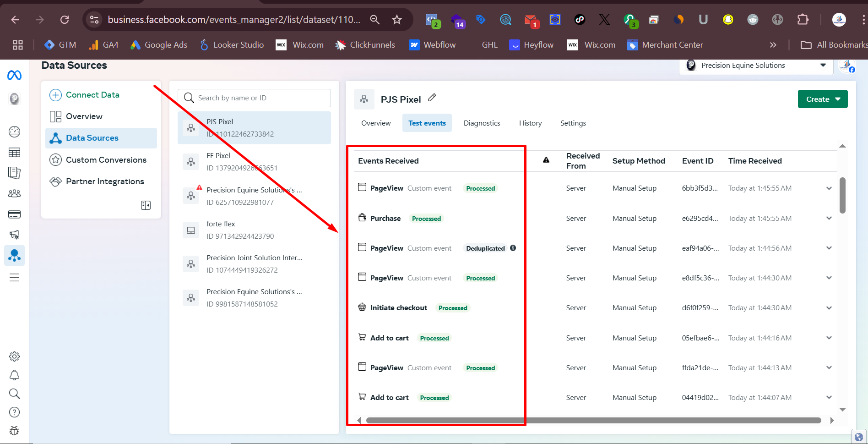
Task: Expand the Initiate checkout row chevron
Action: [x=829, y=308]
